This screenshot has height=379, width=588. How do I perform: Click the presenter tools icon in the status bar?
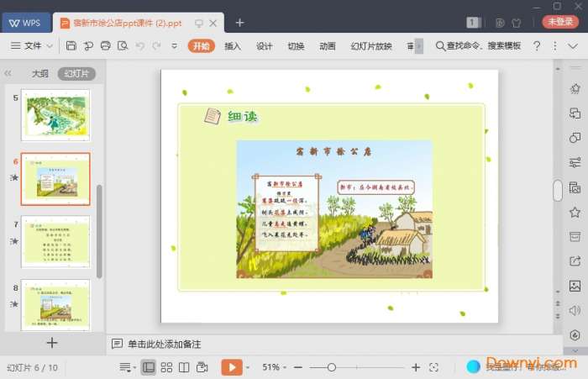202,367
